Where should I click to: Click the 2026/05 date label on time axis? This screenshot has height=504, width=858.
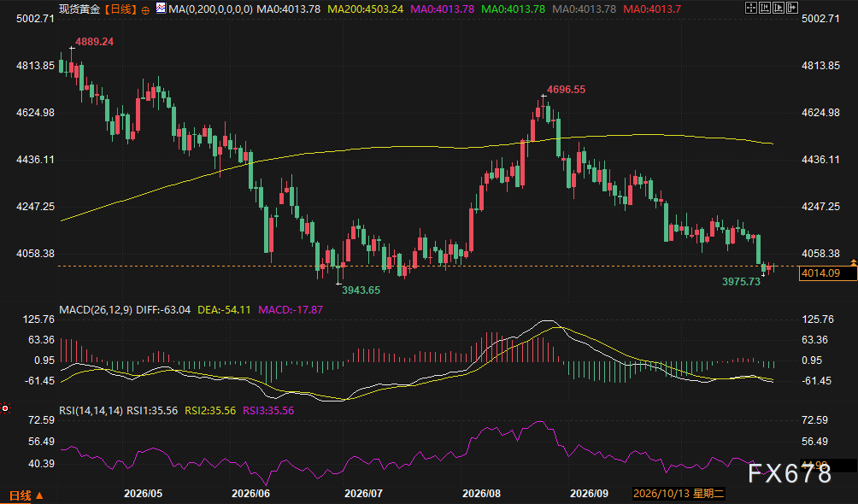144,494
